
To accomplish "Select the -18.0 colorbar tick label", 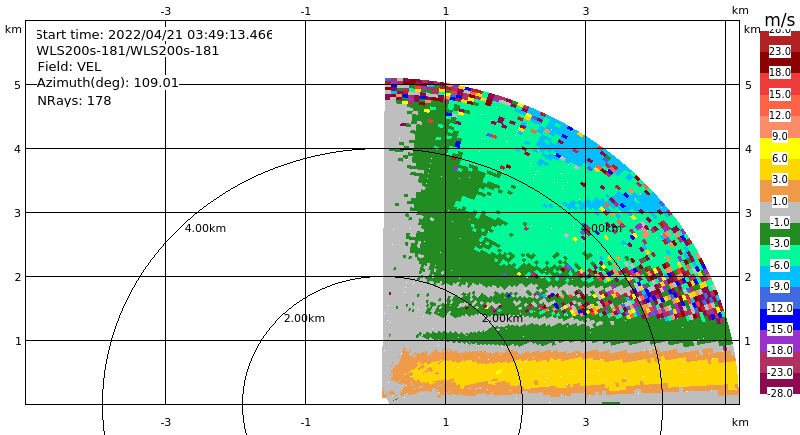I will (780, 350).
